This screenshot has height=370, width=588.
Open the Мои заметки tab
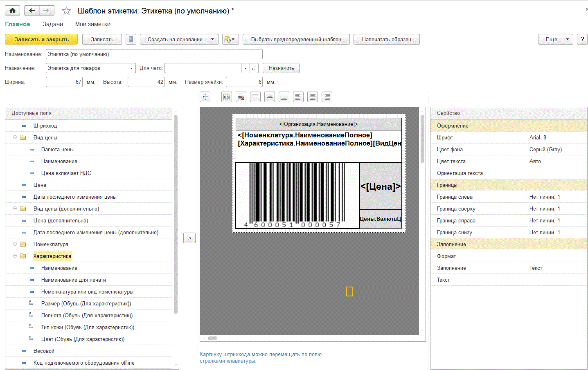pos(93,24)
